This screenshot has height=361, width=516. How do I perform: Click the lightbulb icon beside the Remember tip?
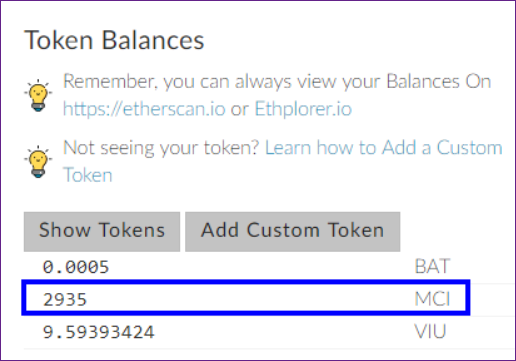click(38, 95)
